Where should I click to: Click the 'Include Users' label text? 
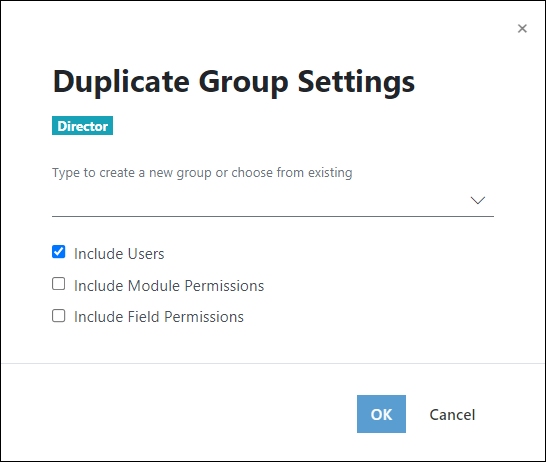point(119,254)
